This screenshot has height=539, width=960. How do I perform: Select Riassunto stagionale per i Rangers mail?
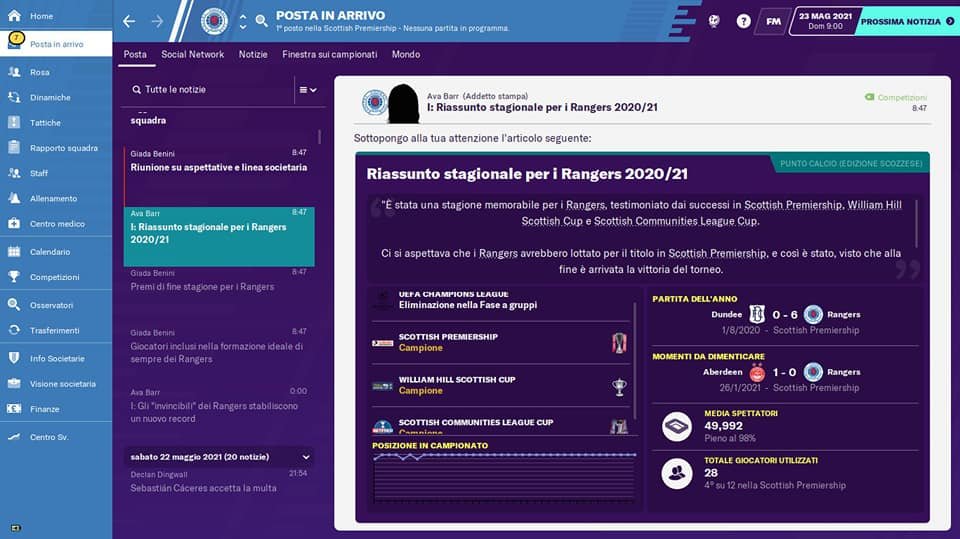pos(219,236)
